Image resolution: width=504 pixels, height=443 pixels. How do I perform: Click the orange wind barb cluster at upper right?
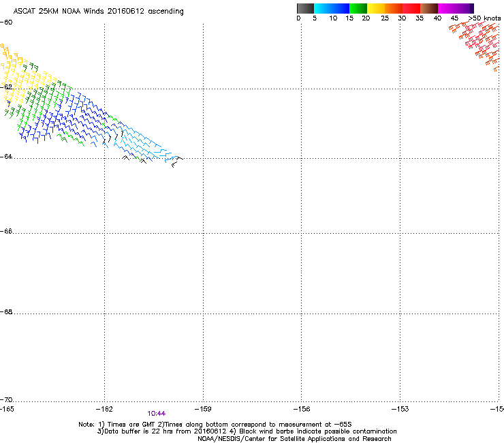pos(475,45)
